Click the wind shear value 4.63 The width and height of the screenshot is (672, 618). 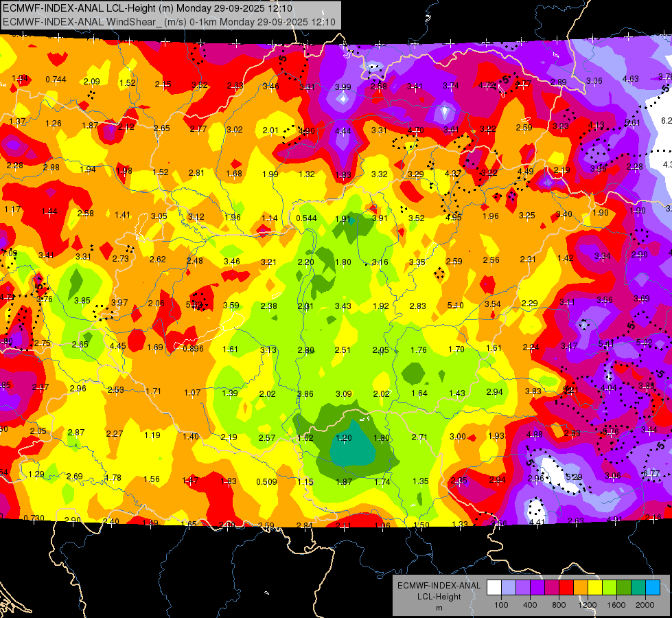pos(630,79)
